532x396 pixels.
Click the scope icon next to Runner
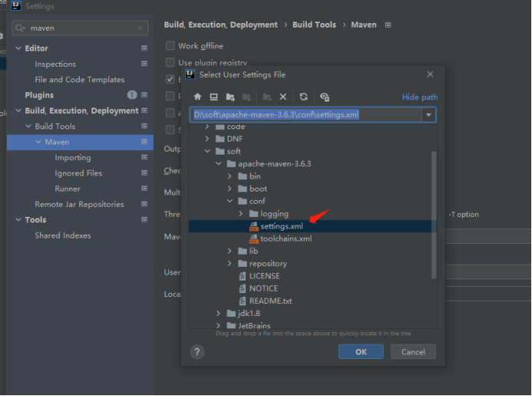145,188
